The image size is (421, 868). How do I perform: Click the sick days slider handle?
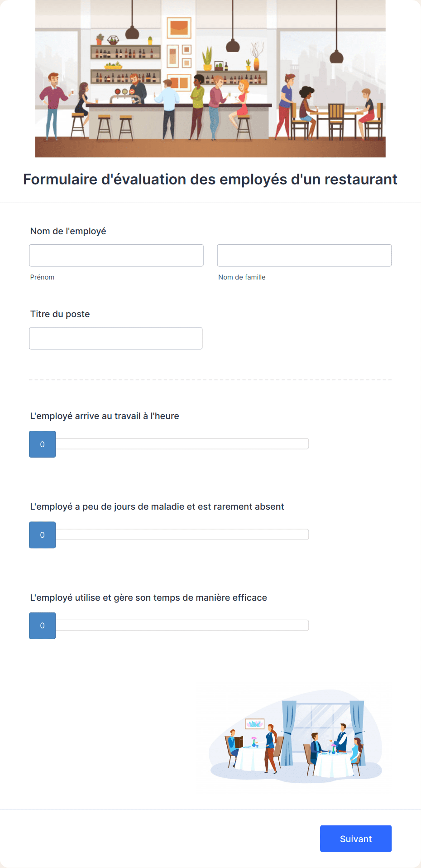[43, 535]
